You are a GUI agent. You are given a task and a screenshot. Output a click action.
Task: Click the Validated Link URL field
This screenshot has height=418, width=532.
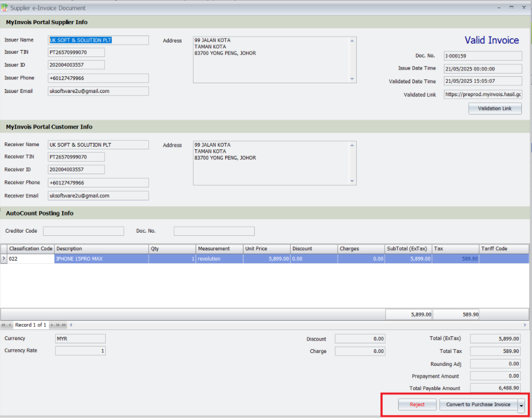483,95
